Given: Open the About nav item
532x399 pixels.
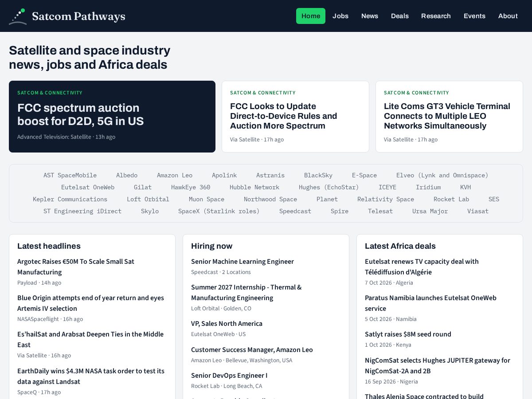Looking at the screenshot, I should pos(508,16).
